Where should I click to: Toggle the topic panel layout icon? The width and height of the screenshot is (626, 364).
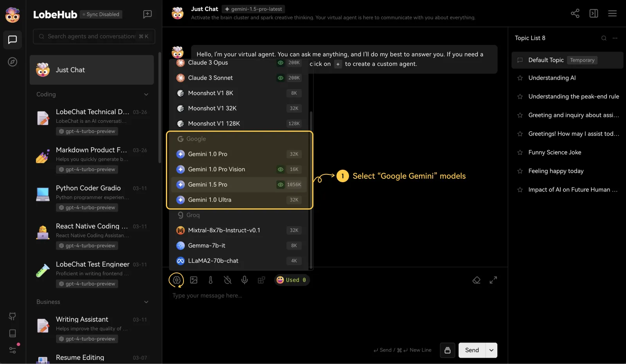(x=594, y=13)
